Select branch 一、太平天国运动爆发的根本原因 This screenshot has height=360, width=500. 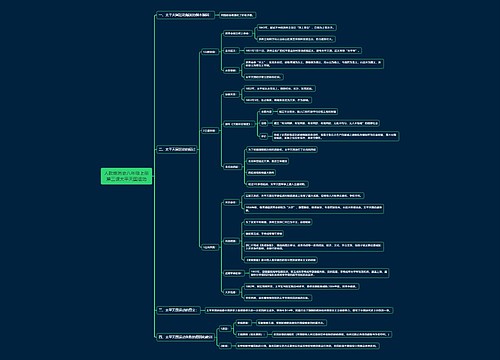185,15
